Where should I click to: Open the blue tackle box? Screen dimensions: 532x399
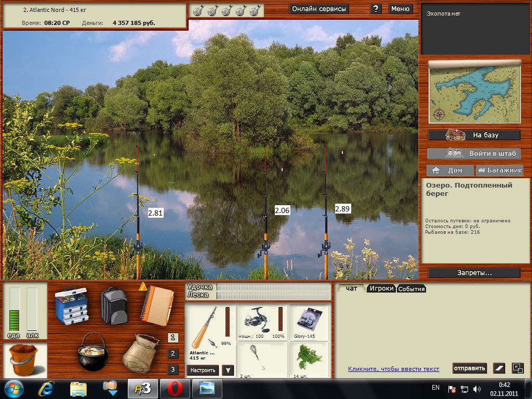72,305
